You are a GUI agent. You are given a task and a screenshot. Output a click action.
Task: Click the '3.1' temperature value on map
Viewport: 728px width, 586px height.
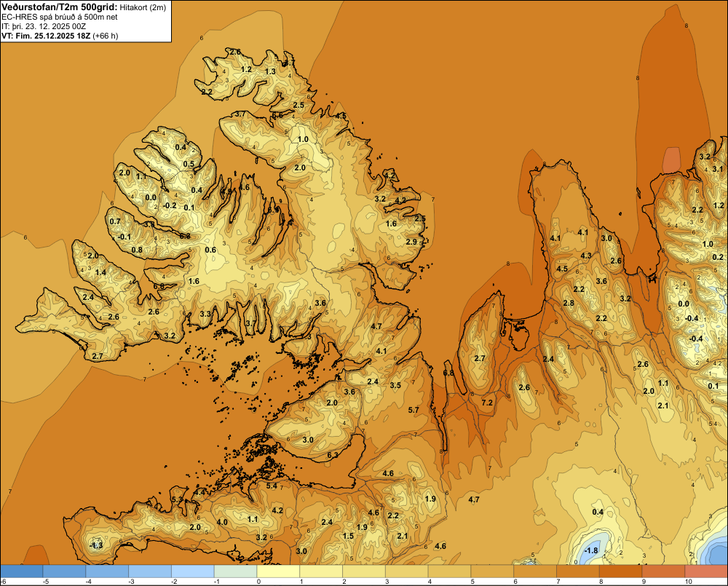click(718, 169)
